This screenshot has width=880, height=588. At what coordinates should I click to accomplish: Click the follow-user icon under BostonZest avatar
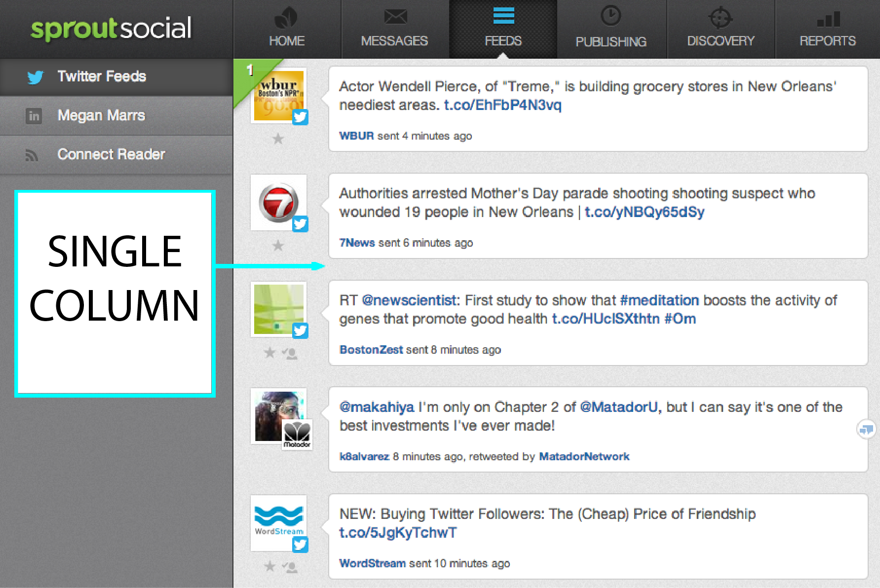point(290,354)
